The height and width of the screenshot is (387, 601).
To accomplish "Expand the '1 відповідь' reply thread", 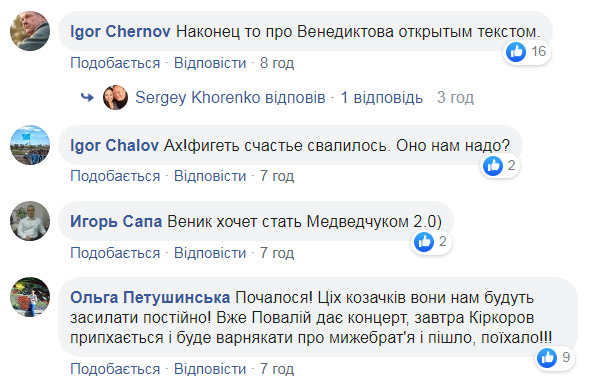I will (382, 98).
